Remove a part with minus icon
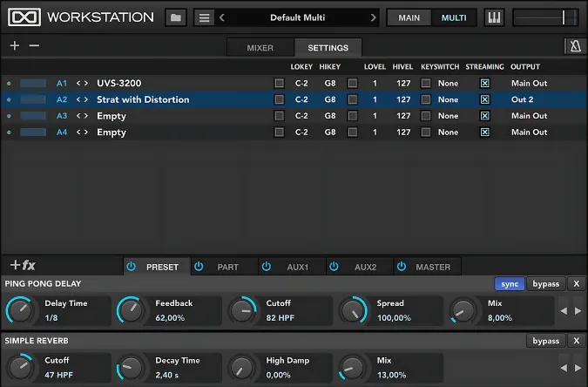This screenshot has width=588, height=387. pyautogui.click(x=34, y=45)
